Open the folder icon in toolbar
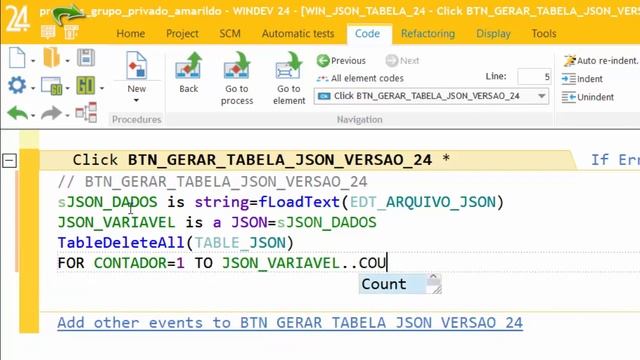Screen dimensions: 640x360 (x=52, y=57)
